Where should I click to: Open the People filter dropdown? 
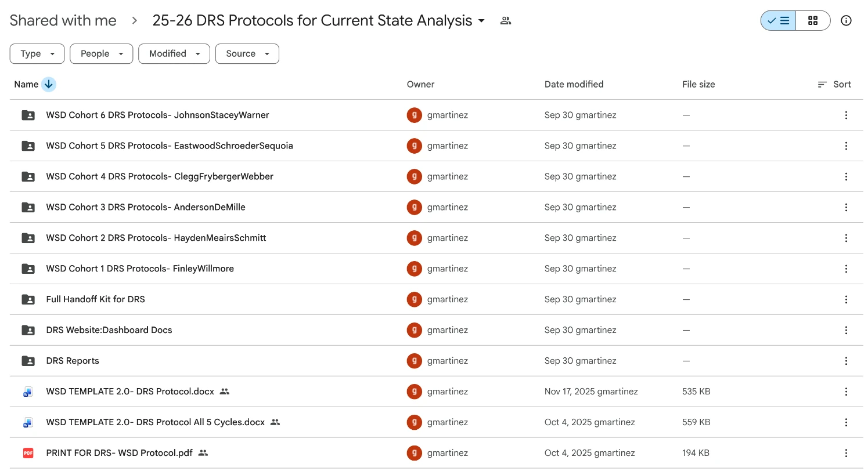[102, 53]
